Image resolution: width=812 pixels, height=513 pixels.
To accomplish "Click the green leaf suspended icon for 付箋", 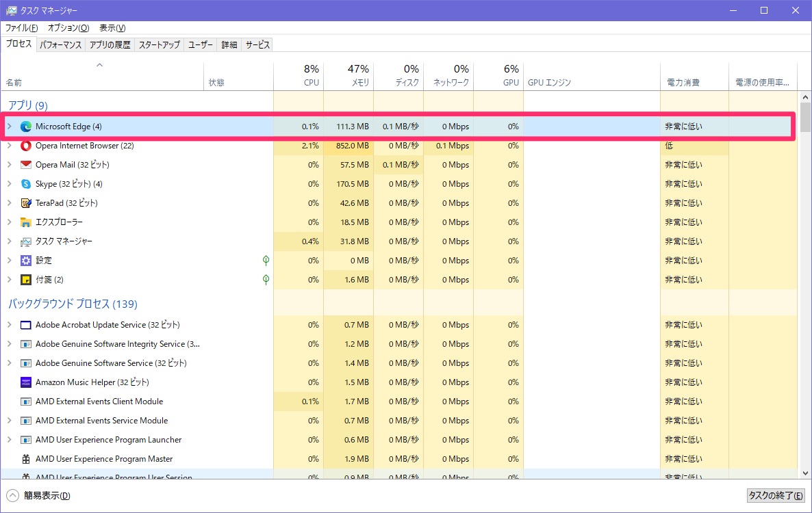I will pos(266,279).
